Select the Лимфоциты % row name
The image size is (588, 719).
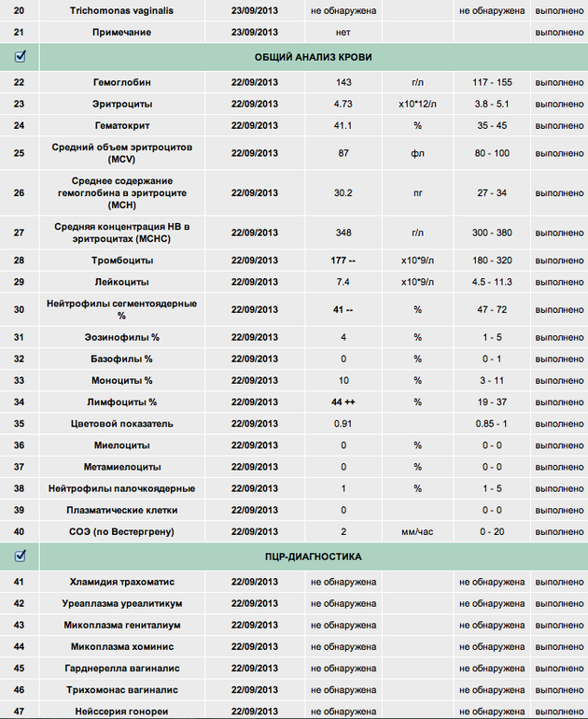[x=122, y=402]
